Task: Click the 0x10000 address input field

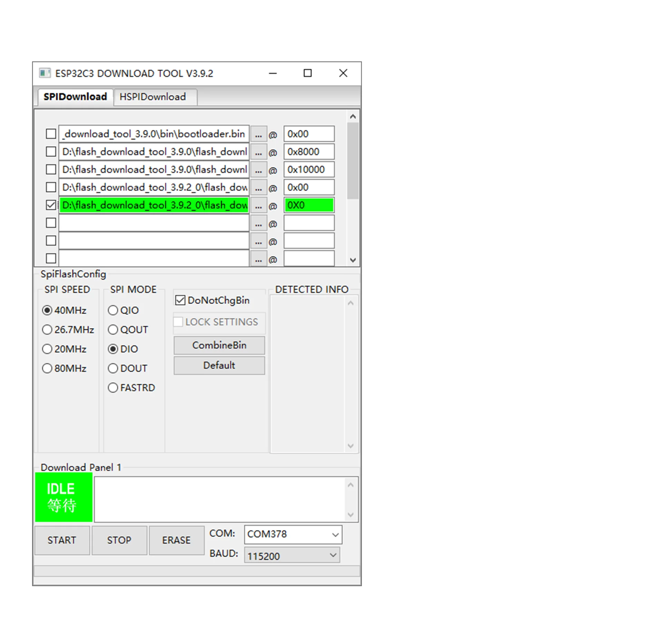Action: coord(309,170)
